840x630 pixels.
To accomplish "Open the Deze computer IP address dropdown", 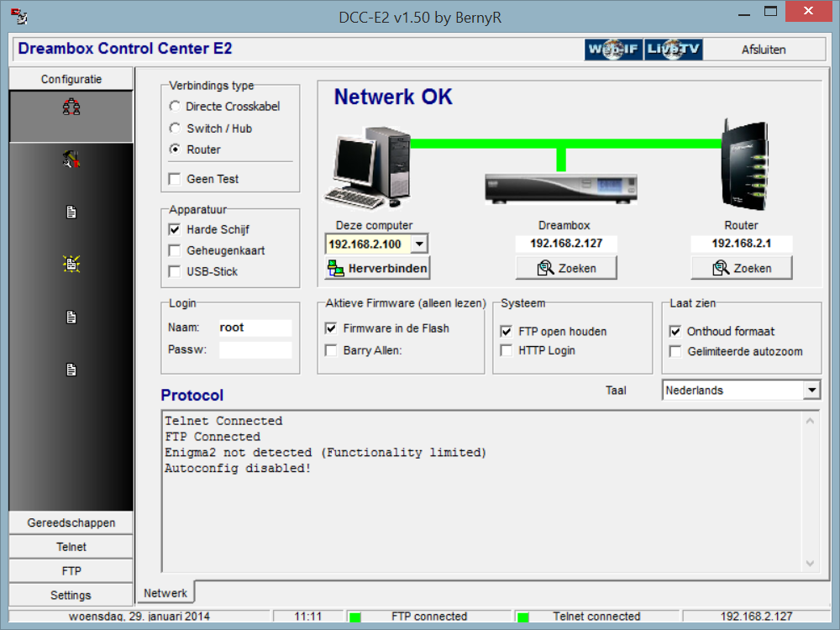I will point(419,244).
